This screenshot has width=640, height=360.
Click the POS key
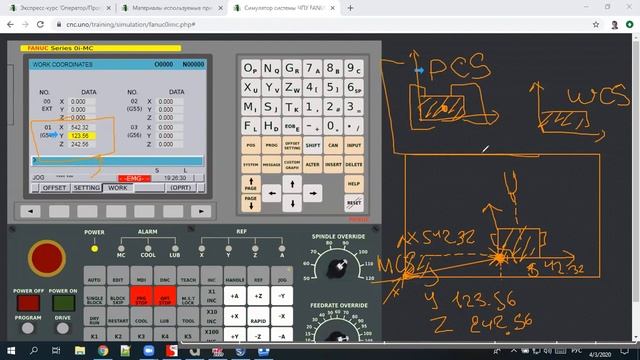(x=251, y=145)
